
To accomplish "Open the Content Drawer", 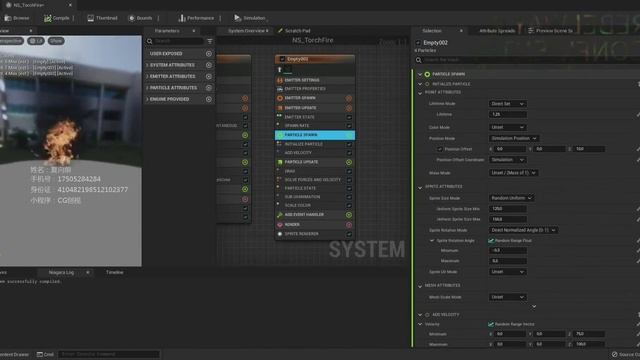I will [15, 354].
